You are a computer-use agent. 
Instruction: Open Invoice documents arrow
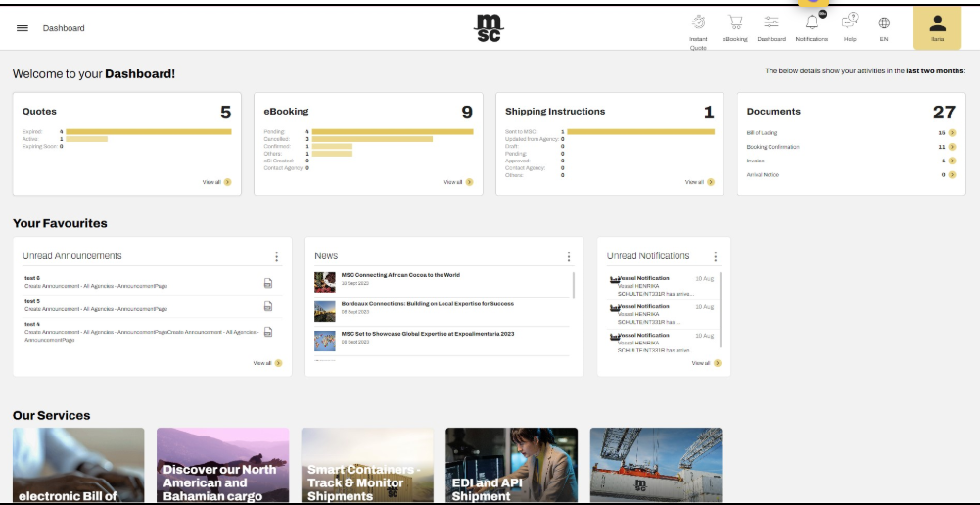(x=952, y=161)
